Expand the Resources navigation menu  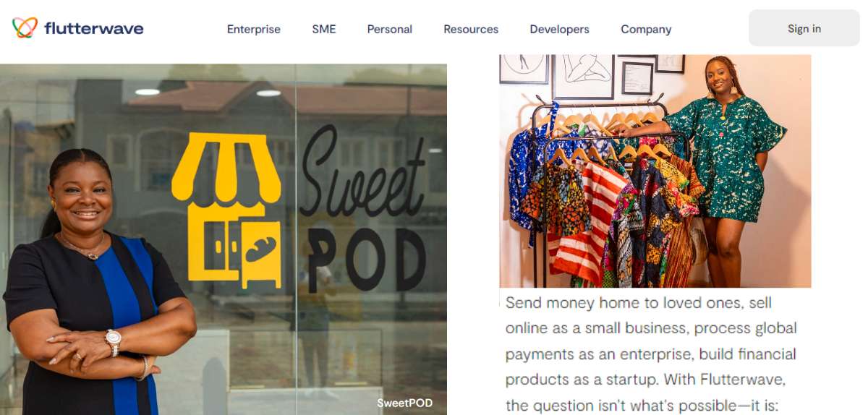[x=471, y=30]
